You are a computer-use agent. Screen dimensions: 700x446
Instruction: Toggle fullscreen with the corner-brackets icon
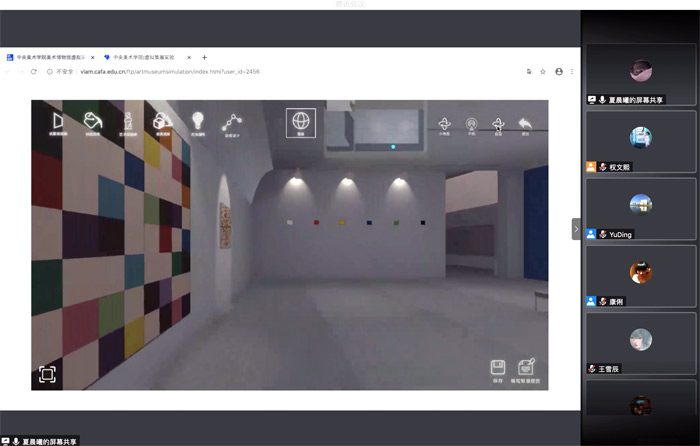(47, 374)
